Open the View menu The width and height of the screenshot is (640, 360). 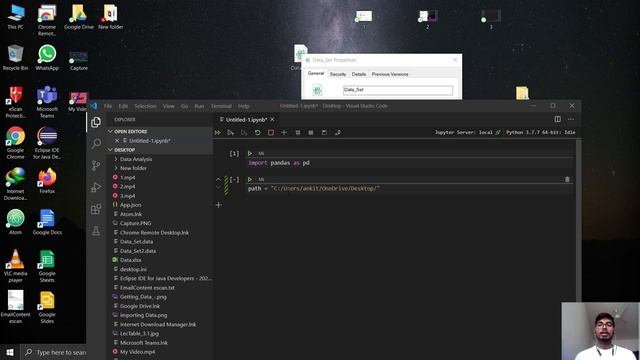(x=169, y=106)
